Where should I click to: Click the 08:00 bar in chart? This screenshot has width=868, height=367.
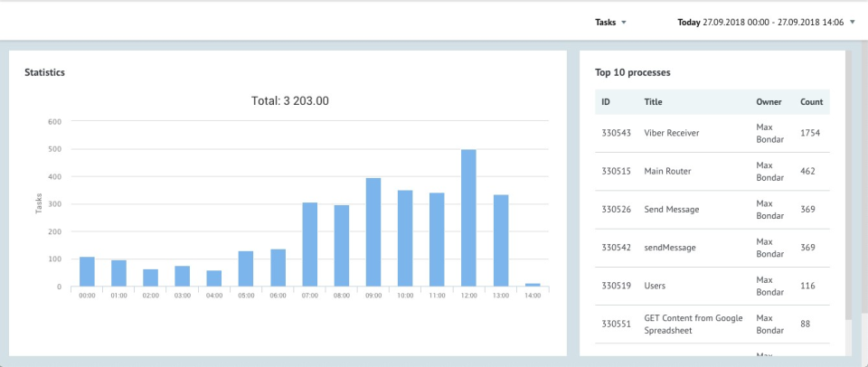click(x=341, y=246)
